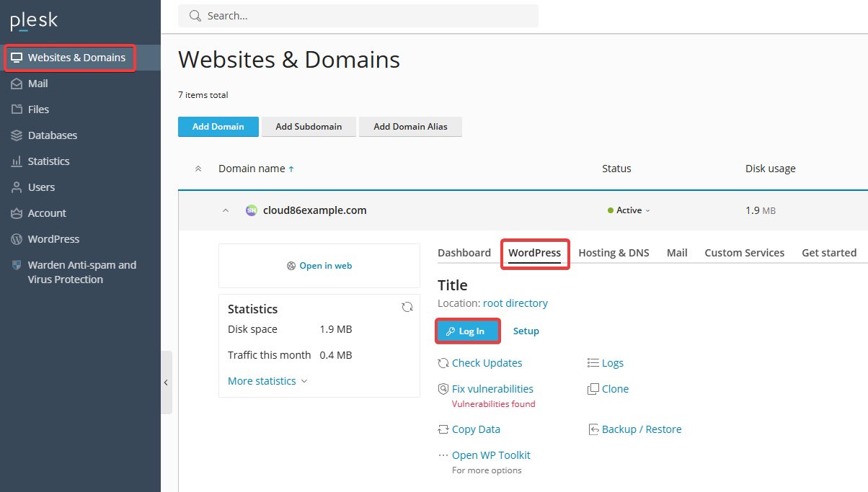Click the WordPress logo icon in sidebar
The width and height of the screenshot is (868, 492).
pyautogui.click(x=17, y=239)
